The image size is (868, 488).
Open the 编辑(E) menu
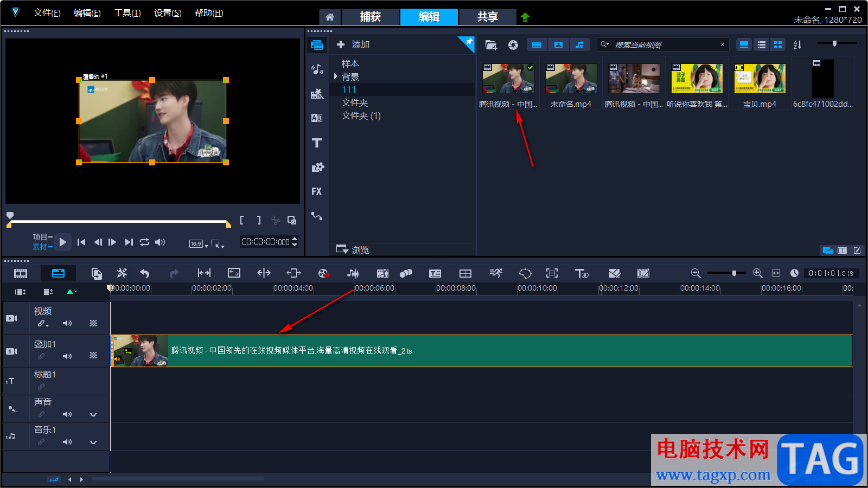click(87, 13)
